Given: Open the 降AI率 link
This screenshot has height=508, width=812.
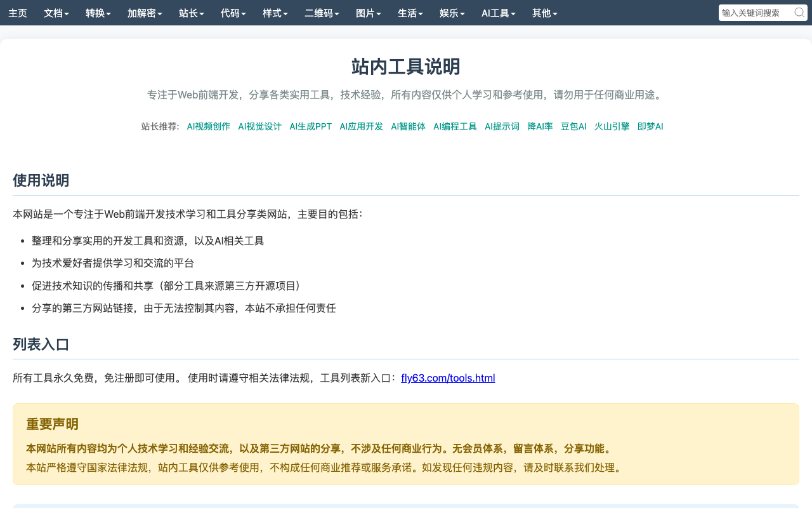Looking at the screenshot, I should [540, 126].
